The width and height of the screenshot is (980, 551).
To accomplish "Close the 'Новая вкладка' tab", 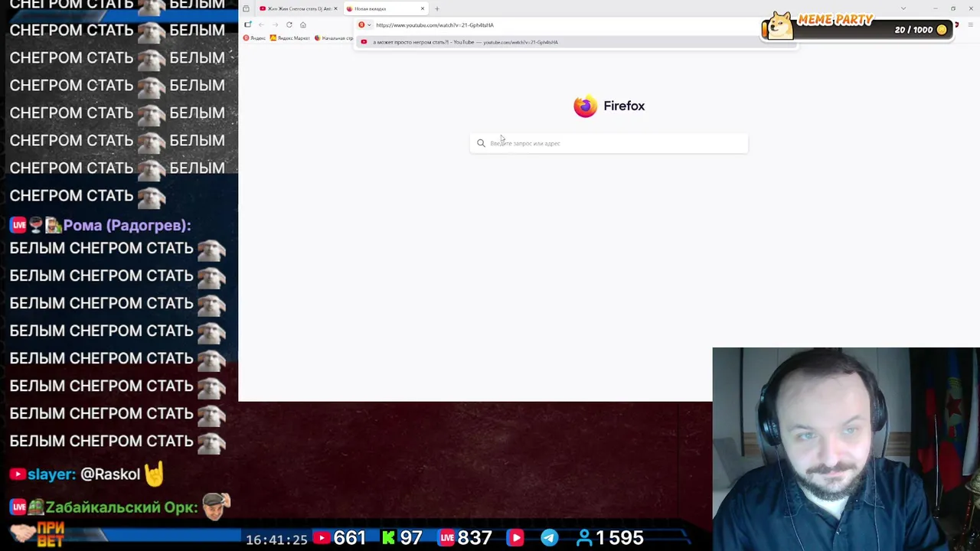I will [422, 8].
